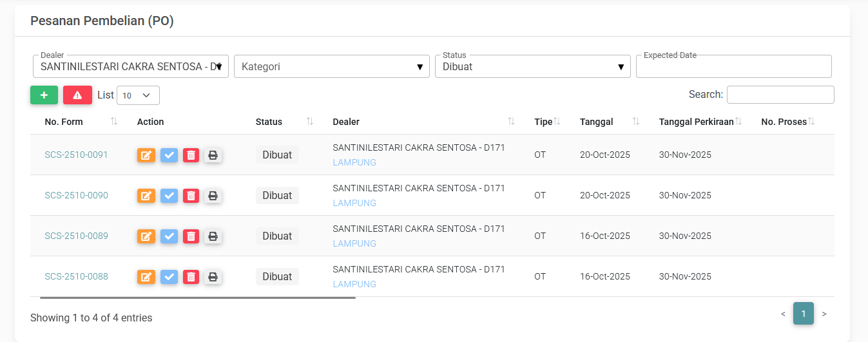
Task: Approve order SCS-2510-0090 with the checkmark icon
Action: [x=169, y=196]
